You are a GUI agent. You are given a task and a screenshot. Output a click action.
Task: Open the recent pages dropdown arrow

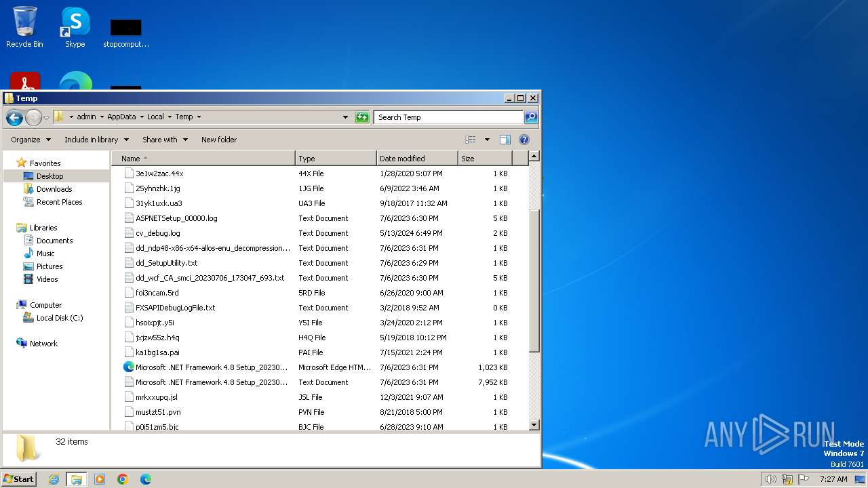46,117
